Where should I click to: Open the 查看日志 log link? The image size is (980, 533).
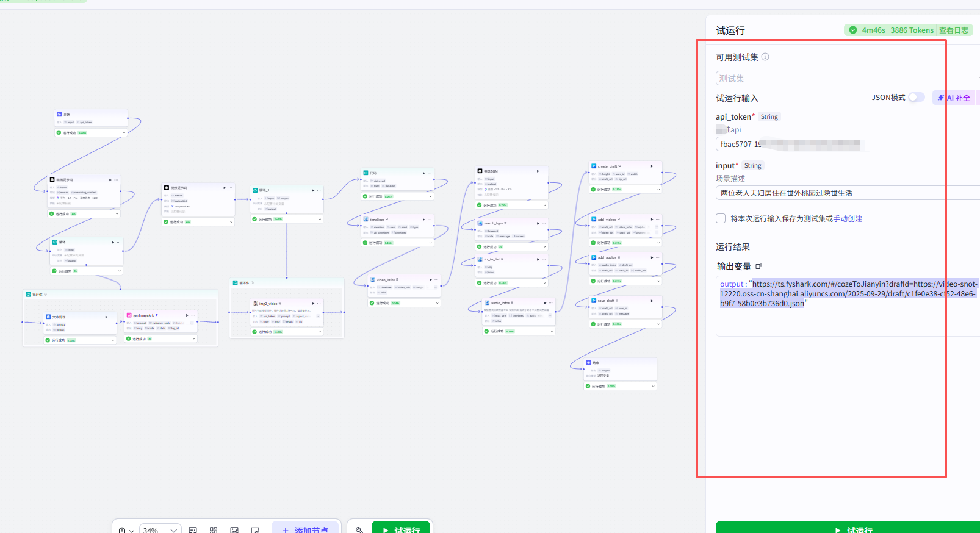click(954, 30)
